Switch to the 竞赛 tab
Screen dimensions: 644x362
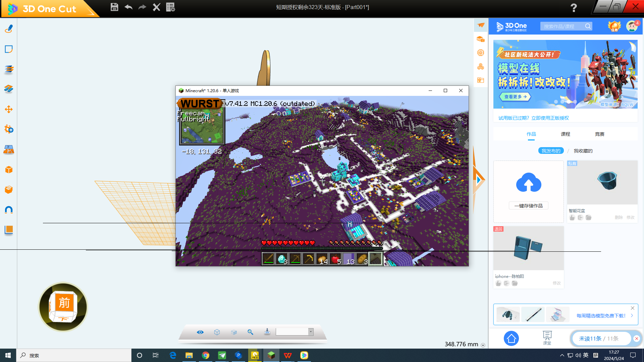click(x=599, y=134)
